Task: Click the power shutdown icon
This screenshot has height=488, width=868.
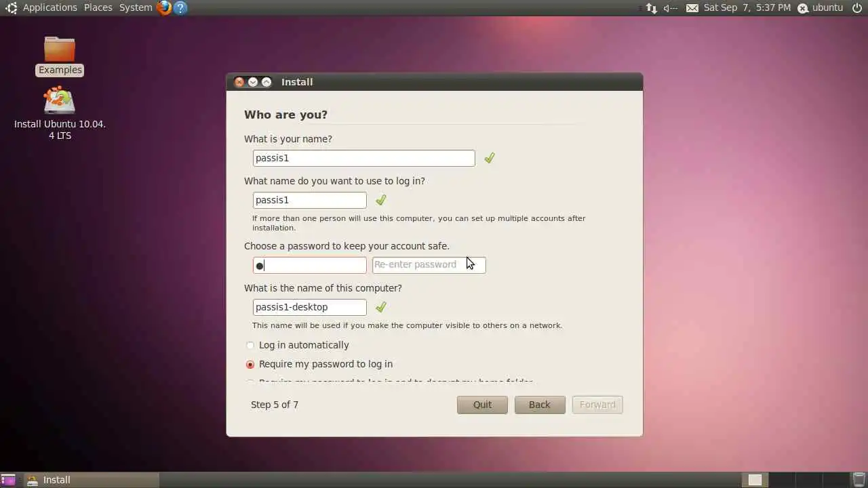Action: click(857, 8)
